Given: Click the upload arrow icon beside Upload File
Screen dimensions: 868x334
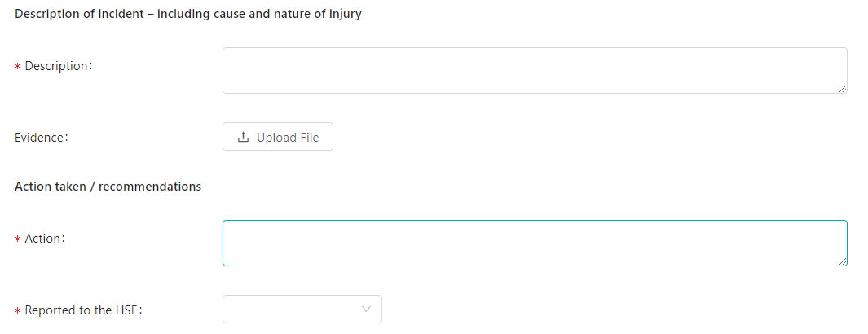Looking at the screenshot, I should 243,137.
